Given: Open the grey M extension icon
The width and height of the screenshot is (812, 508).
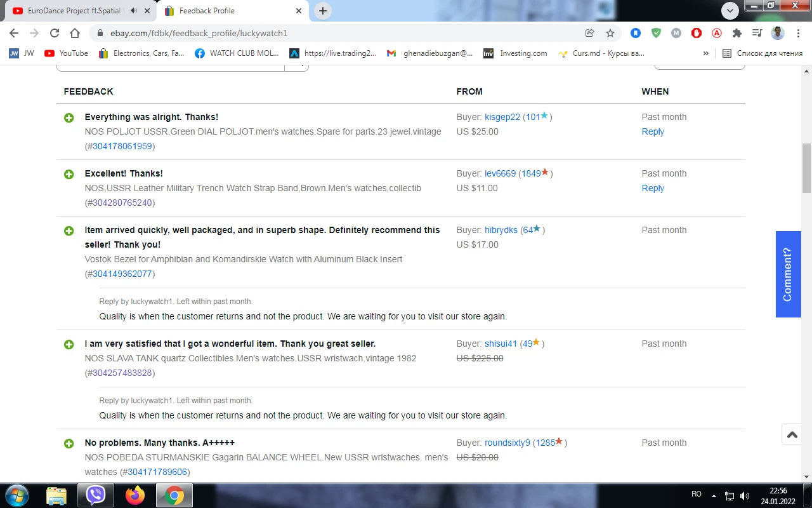Looking at the screenshot, I should pos(676,33).
